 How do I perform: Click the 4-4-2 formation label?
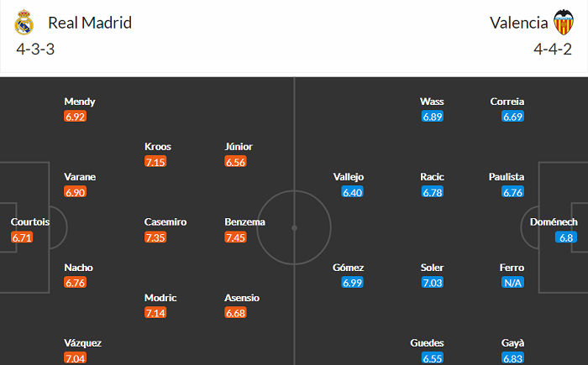coord(553,50)
